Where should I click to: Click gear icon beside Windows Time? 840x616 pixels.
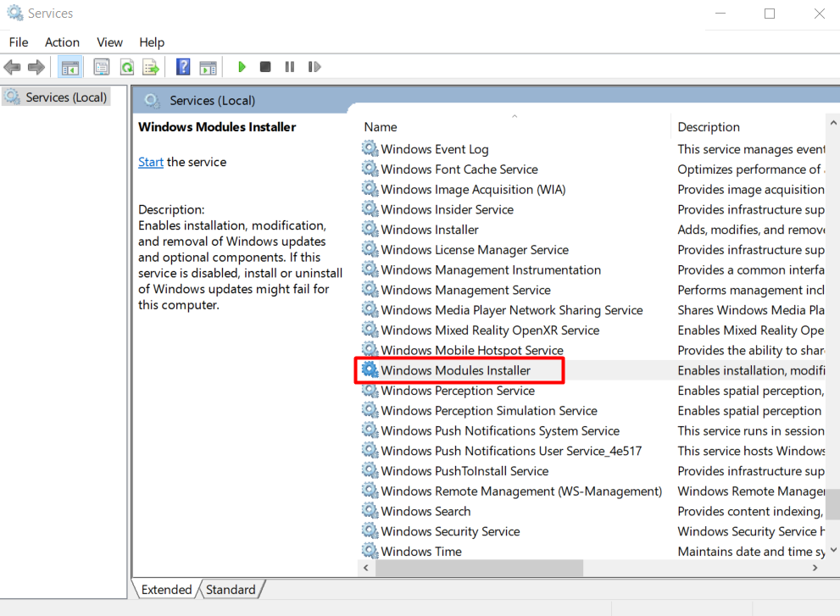tap(370, 551)
